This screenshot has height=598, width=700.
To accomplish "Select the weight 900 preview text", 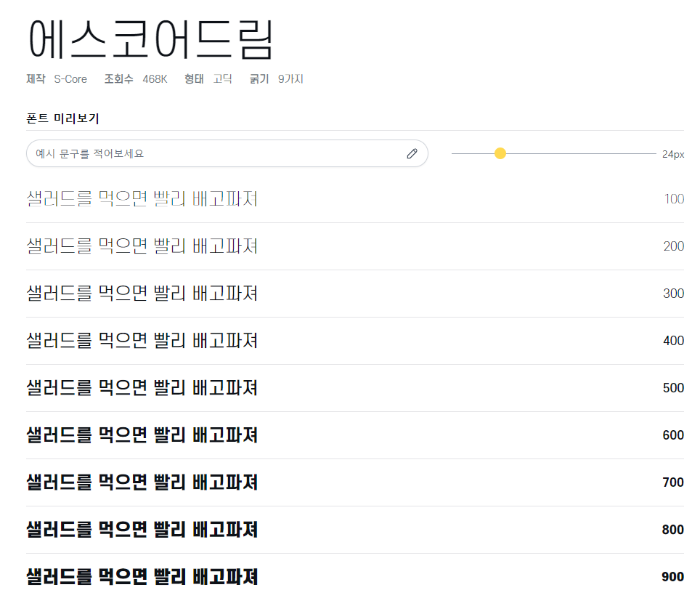I will pos(142,576).
